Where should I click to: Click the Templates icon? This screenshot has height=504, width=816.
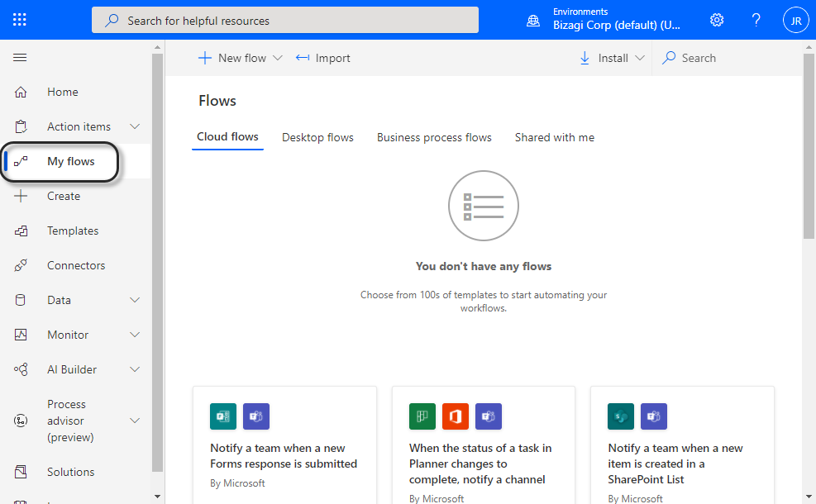click(21, 231)
